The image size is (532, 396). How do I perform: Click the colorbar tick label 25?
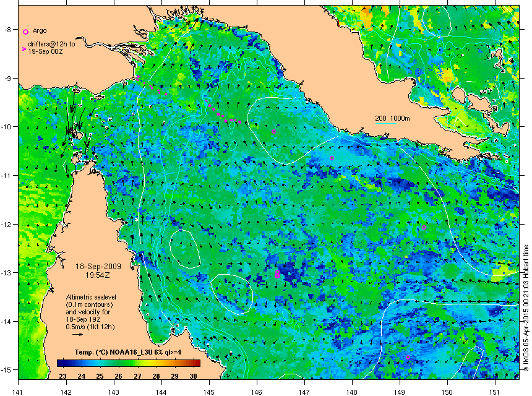(x=100, y=376)
